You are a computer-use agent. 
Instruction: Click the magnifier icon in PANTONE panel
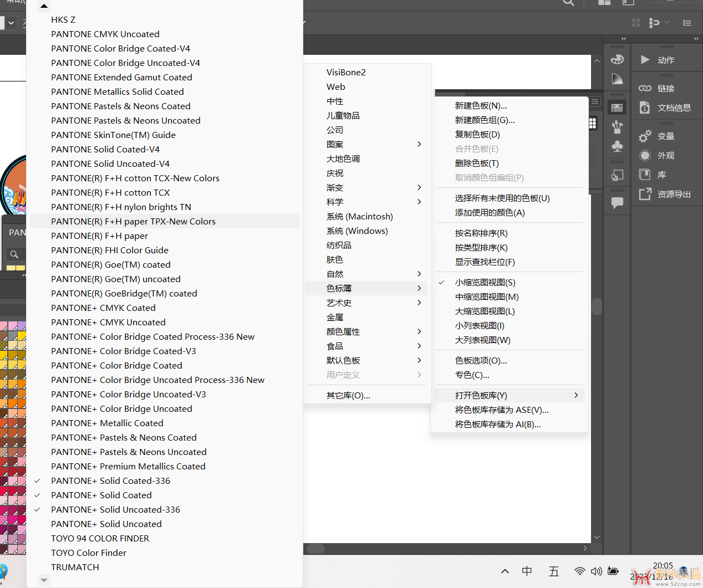click(14, 254)
